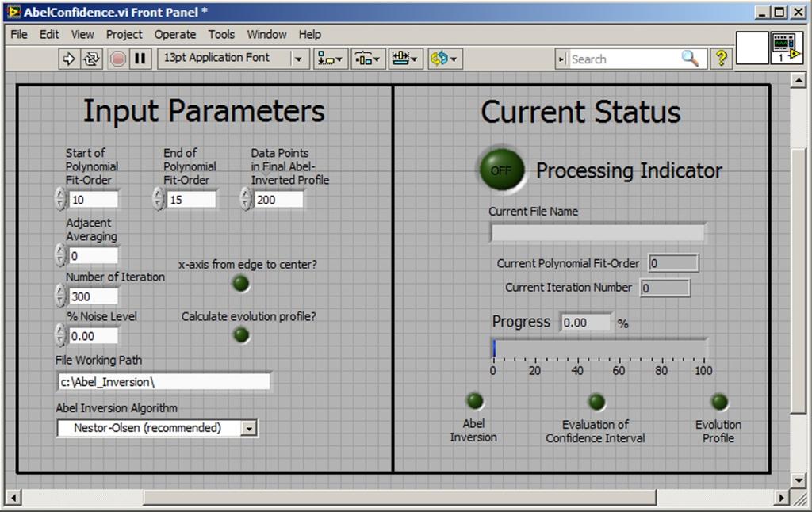Click the Progress slider bar
Image resolution: width=812 pixels, height=512 pixels.
tap(599, 348)
